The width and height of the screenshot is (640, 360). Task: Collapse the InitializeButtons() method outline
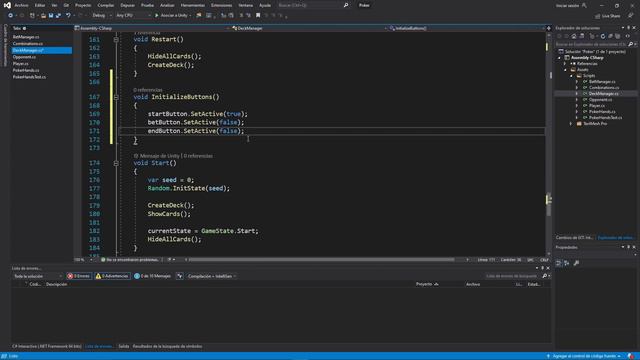tap(116, 97)
